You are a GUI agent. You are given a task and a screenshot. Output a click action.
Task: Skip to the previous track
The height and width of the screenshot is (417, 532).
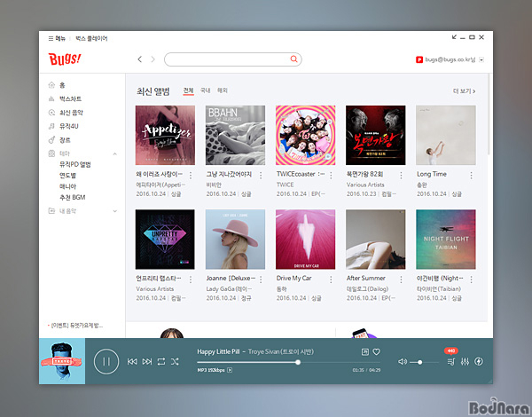(x=132, y=362)
